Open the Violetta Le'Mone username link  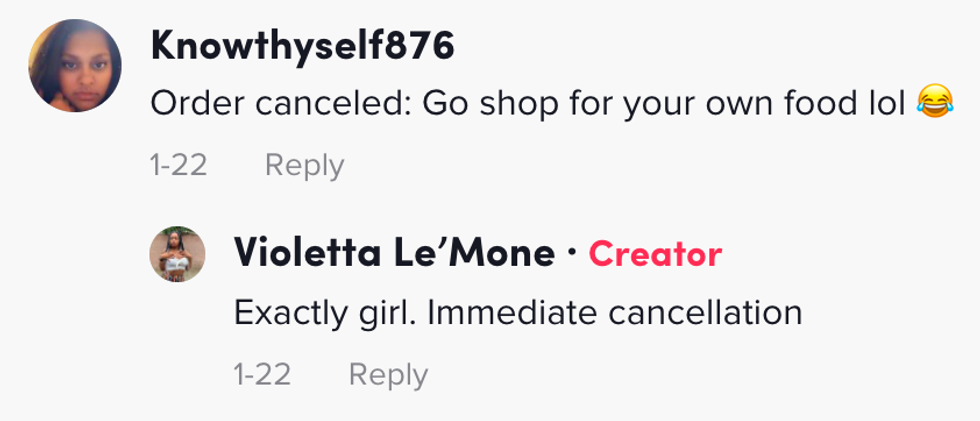pyautogui.click(x=394, y=254)
